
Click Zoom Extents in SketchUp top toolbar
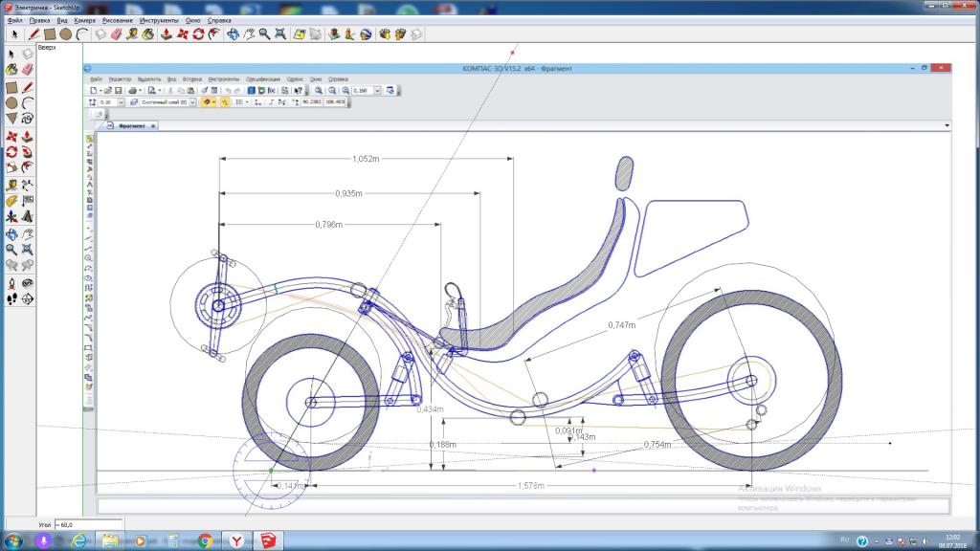(x=280, y=34)
